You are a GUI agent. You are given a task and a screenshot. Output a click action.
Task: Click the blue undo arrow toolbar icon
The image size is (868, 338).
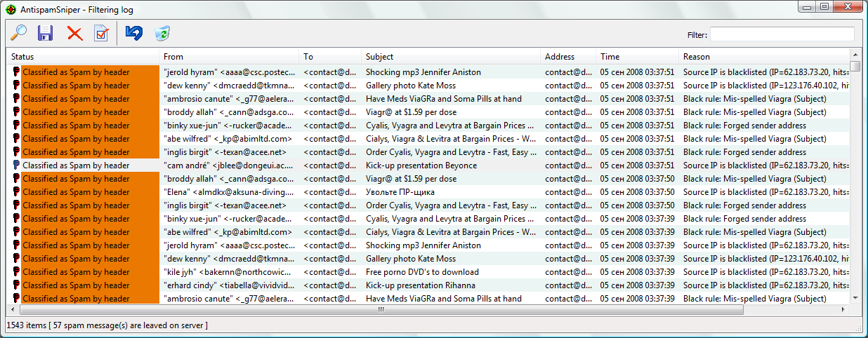click(133, 32)
